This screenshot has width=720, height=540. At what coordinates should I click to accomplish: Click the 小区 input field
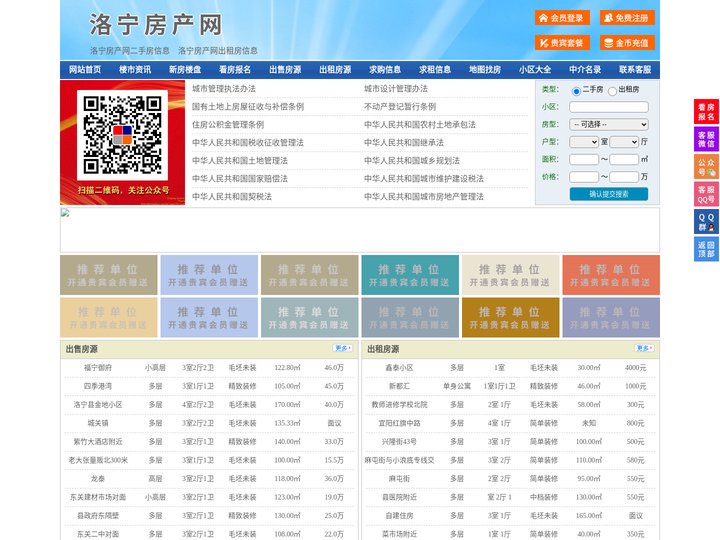coord(609,107)
